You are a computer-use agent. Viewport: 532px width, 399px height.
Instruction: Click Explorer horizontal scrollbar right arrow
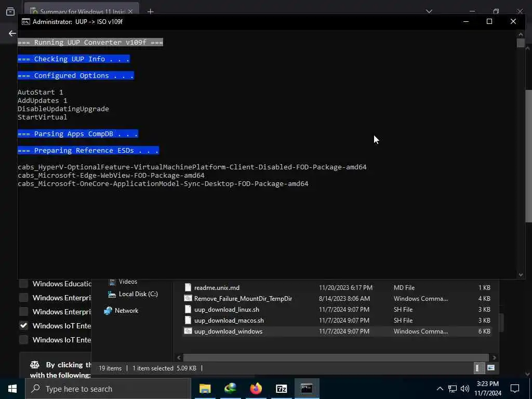point(494,357)
